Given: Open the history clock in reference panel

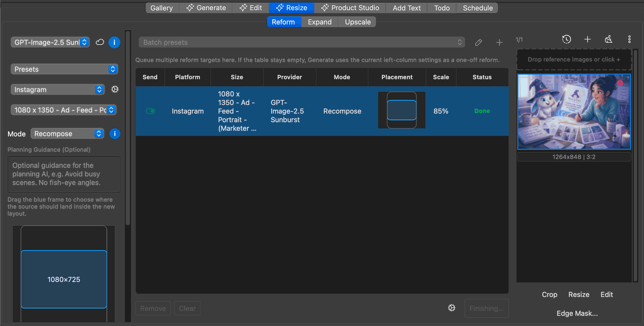Looking at the screenshot, I should pyautogui.click(x=567, y=39).
